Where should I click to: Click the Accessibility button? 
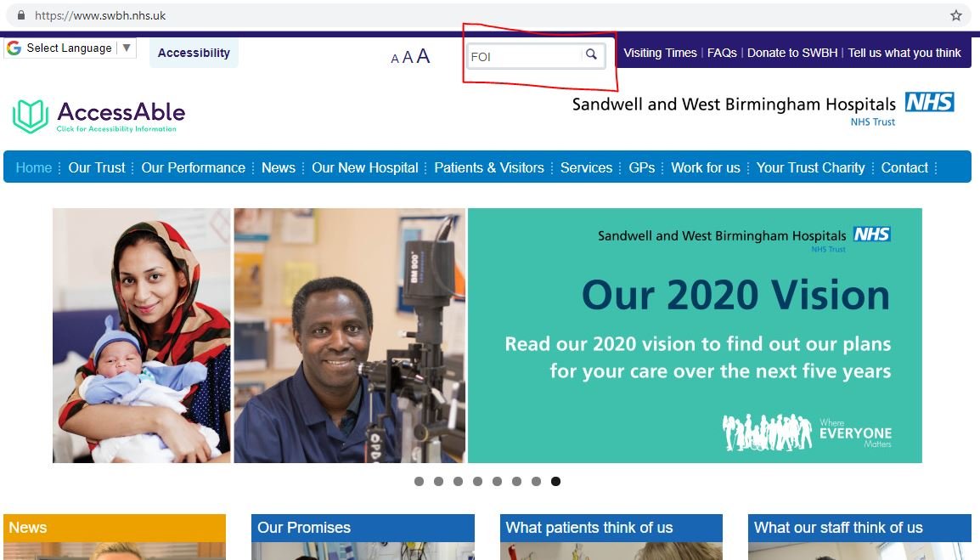(194, 54)
